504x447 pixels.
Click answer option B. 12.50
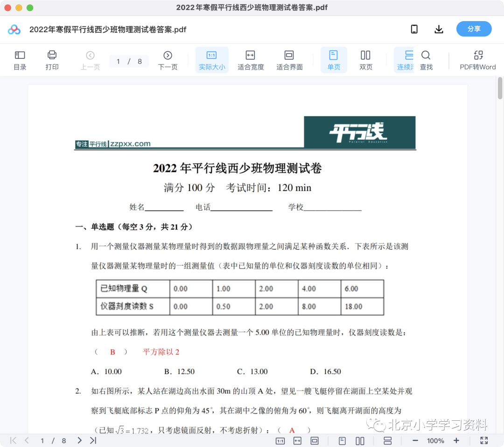[x=179, y=371]
